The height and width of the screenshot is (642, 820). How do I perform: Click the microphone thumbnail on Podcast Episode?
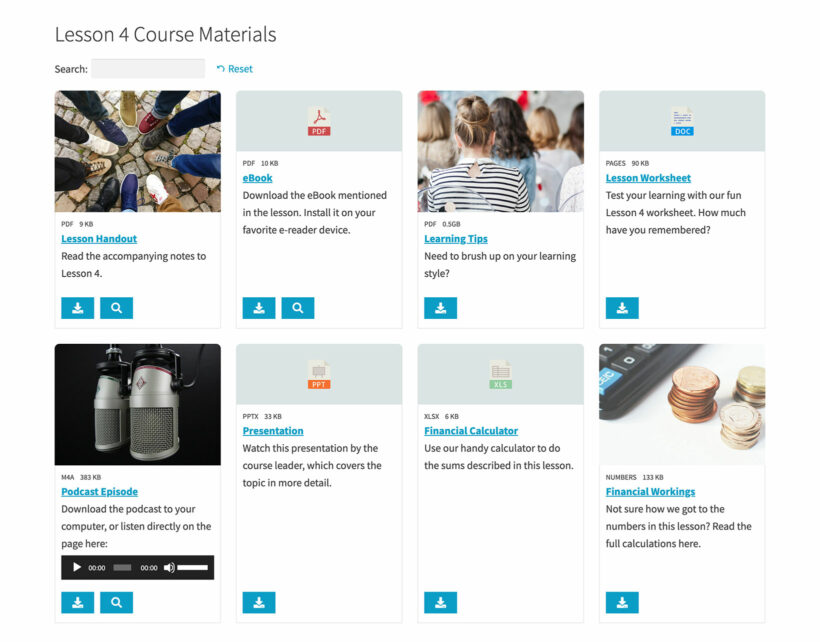pyautogui.click(x=137, y=403)
